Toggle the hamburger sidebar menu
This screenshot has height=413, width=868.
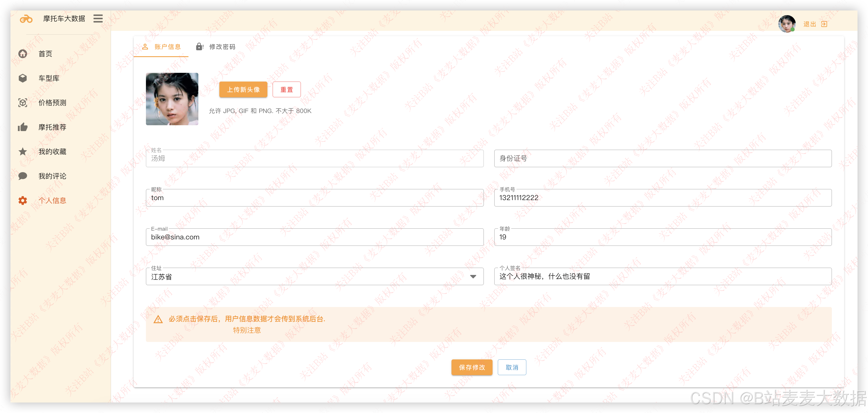(x=98, y=19)
